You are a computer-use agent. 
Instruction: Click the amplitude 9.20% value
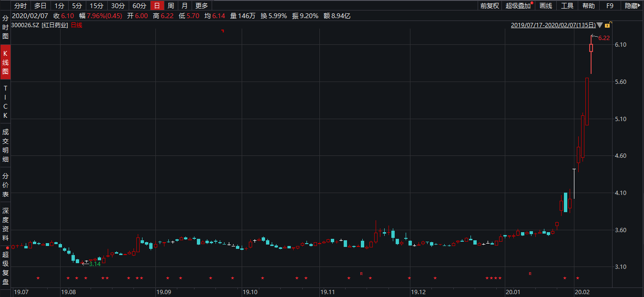click(309, 16)
